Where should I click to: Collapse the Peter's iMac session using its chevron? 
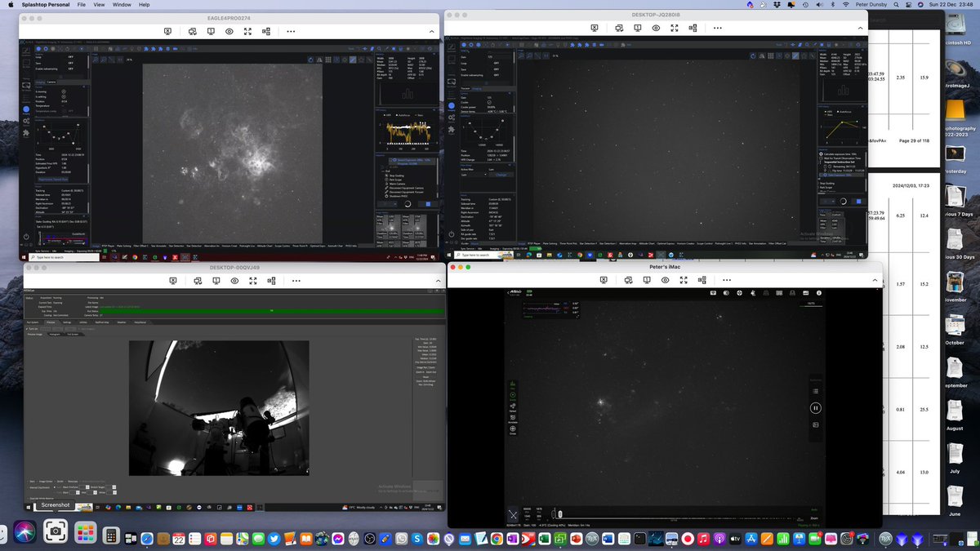[874, 279]
